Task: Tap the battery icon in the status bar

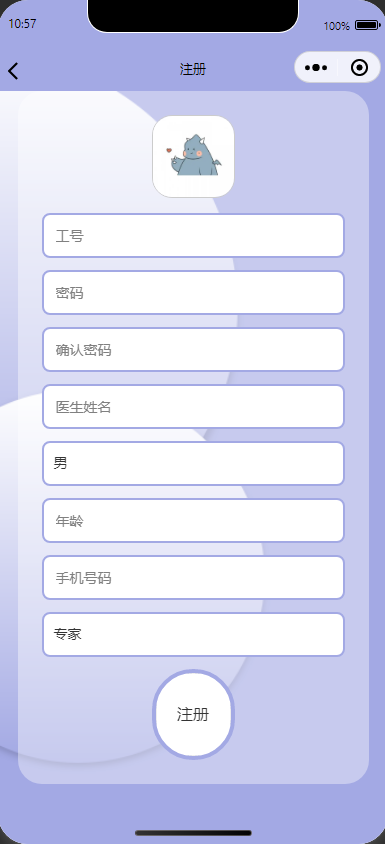Action: [x=367, y=25]
